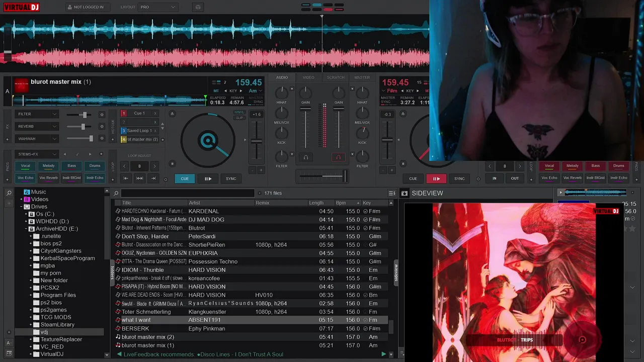Set loop in point on deck A
644x362 pixels.
click(x=126, y=178)
